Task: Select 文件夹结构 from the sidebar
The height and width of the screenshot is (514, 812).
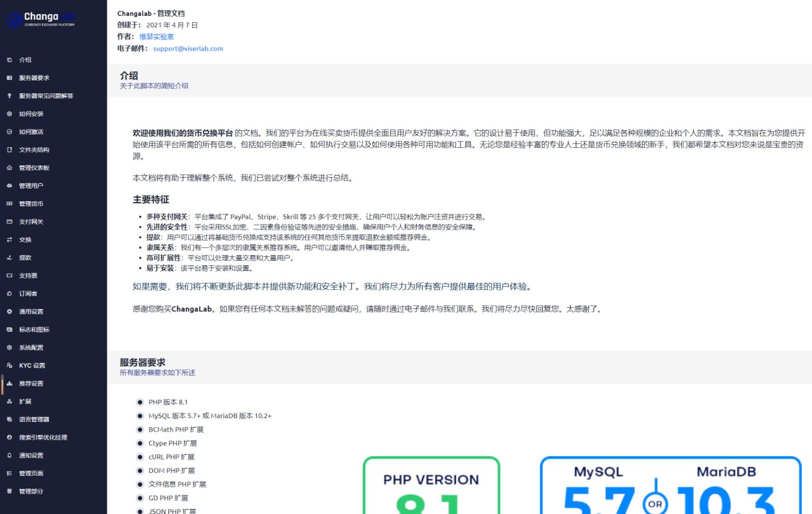Action: pos(35,149)
